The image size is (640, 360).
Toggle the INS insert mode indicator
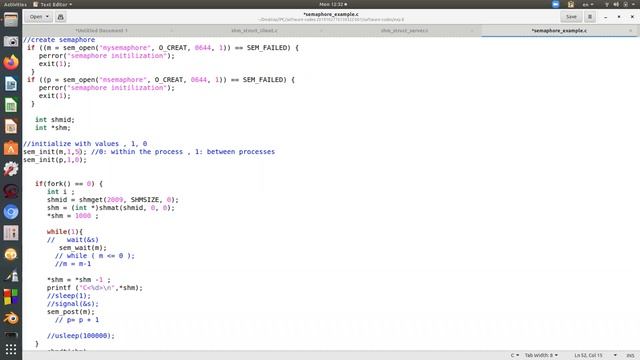(630, 355)
